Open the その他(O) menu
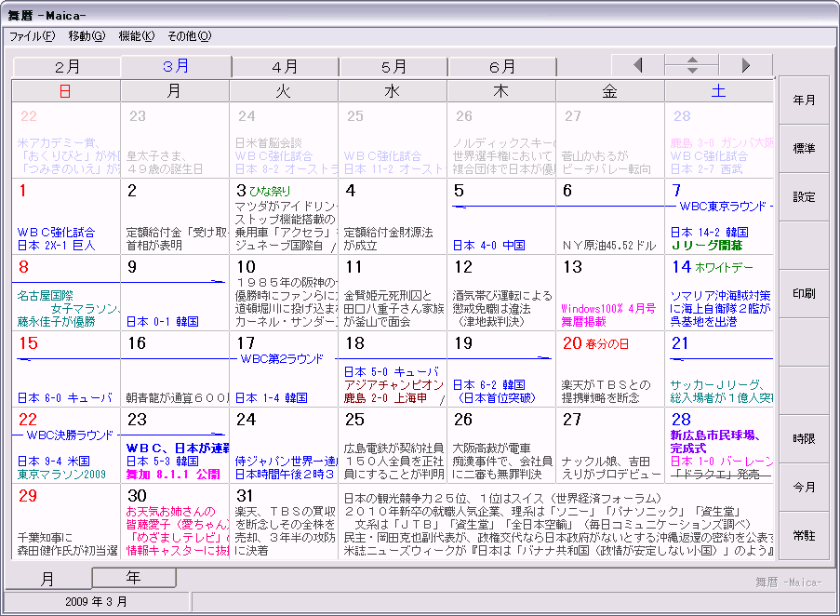 point(189,36)
